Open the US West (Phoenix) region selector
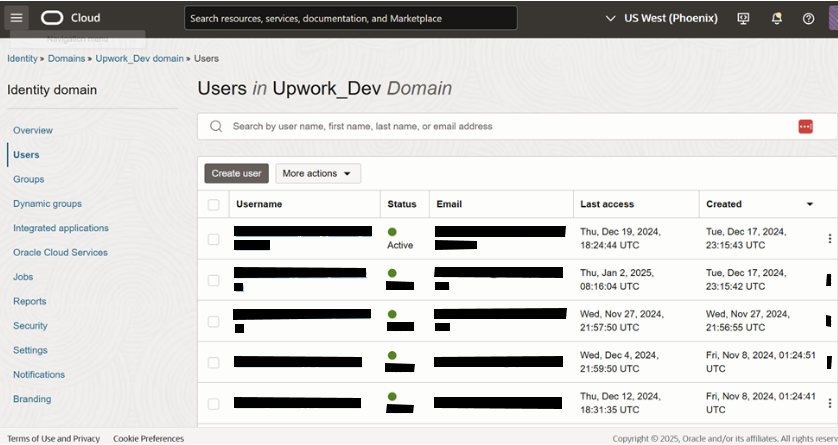Viewport: 838px width, 445px height. pyautogui.click(x=662, y=18)
